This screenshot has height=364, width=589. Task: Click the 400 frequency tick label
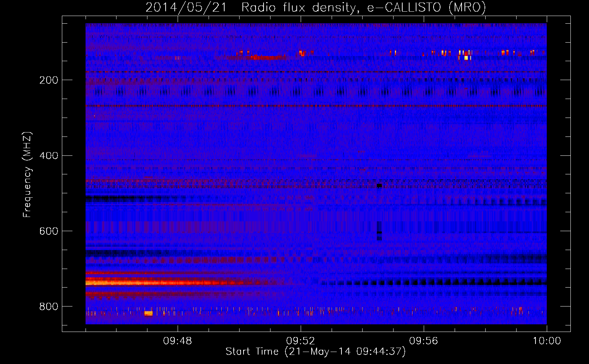(49, 155)
